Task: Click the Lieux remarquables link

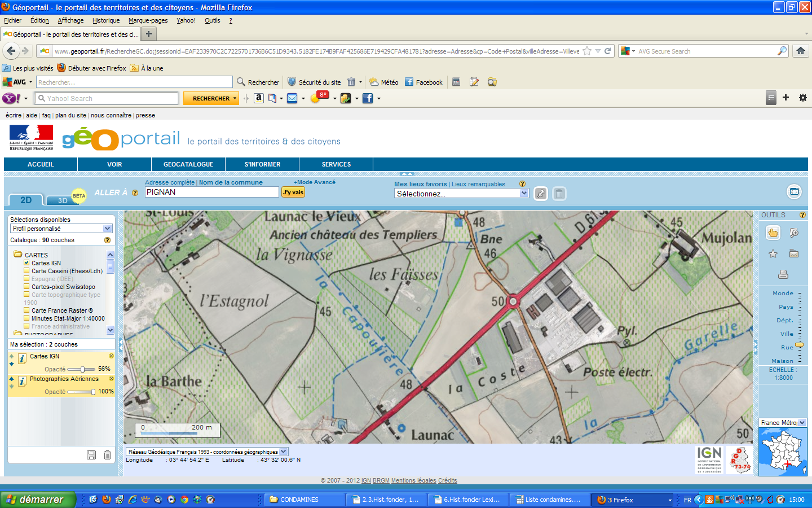Action: click(x=478, y=184)
